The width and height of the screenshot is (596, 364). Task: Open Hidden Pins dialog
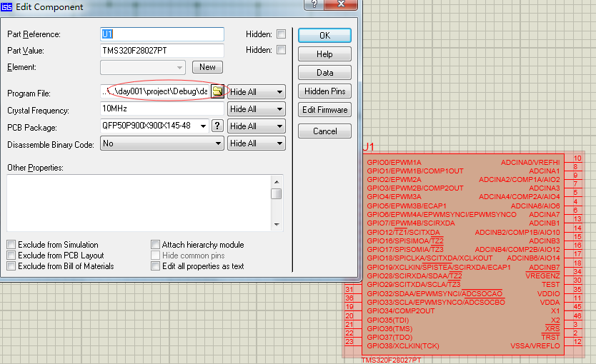[x=324, y=91]
